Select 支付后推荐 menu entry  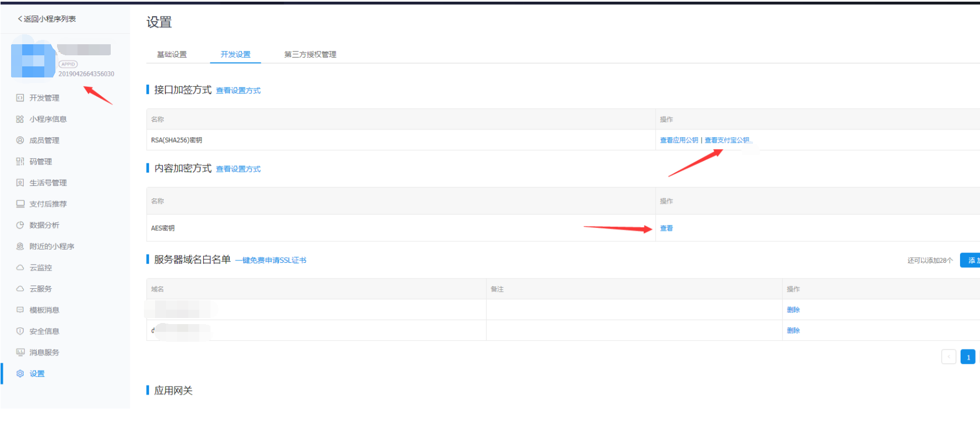pos(48,204)
